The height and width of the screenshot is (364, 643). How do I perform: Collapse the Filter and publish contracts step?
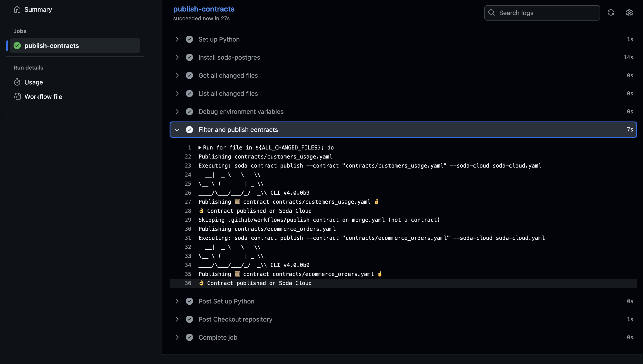tap(177, 130)
